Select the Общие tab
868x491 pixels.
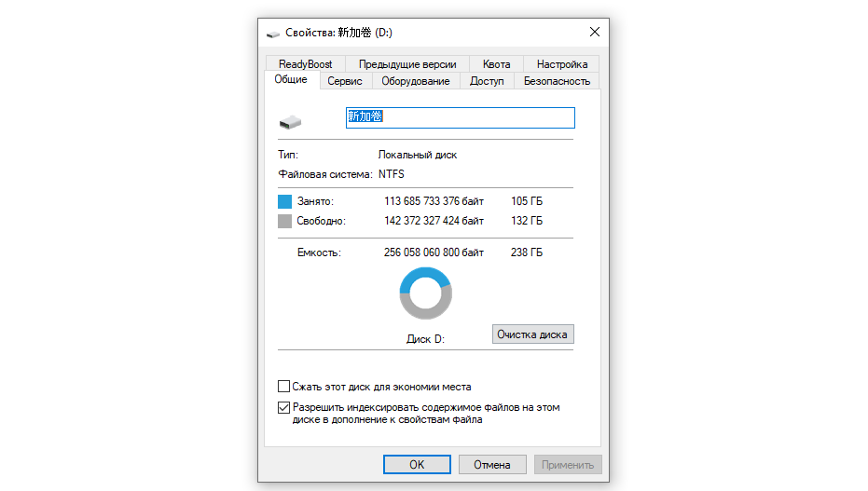[x=291, y=79]
